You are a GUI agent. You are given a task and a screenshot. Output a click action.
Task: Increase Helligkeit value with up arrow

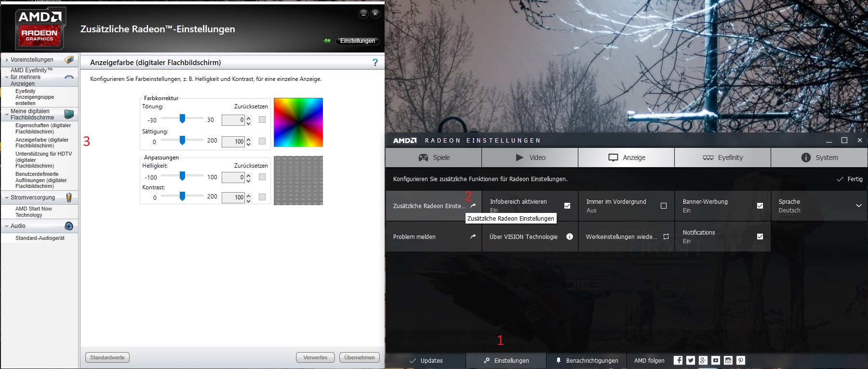click(x=249, y=175)
